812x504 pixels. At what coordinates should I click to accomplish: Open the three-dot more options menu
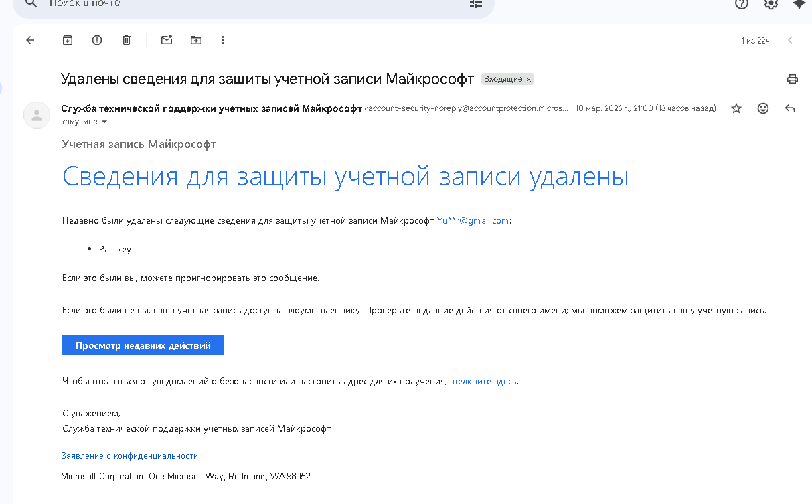223,40
